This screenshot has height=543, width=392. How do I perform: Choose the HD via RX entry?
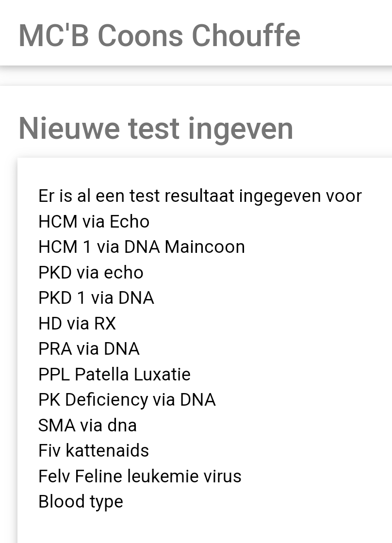tap(77, 324)
